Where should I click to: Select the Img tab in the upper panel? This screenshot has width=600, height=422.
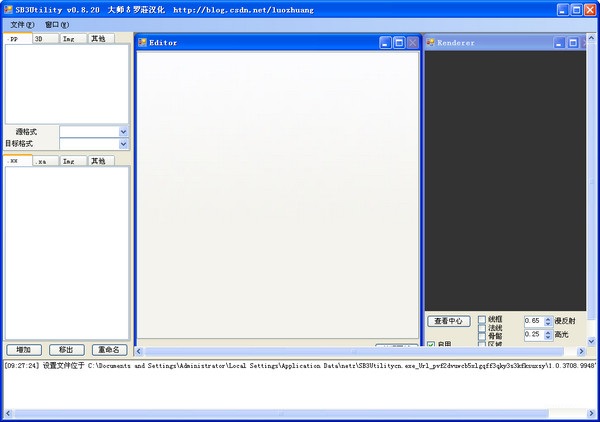coord(73,39)
